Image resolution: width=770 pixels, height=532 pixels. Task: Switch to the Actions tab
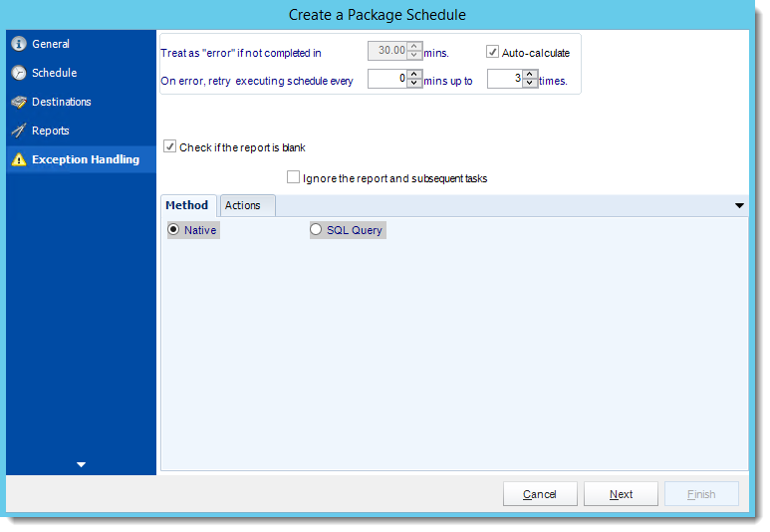(247, 205)
